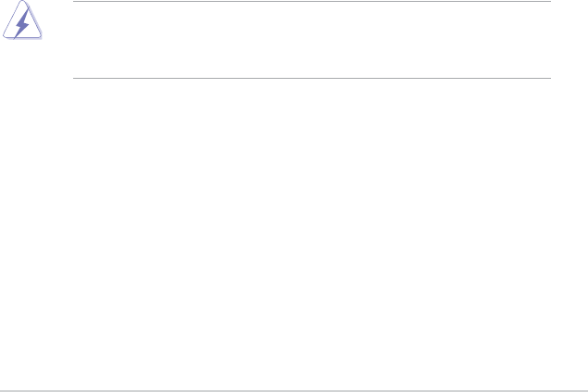
Task: Click the empty warning text area between the rules
Action: click(312, 40)
